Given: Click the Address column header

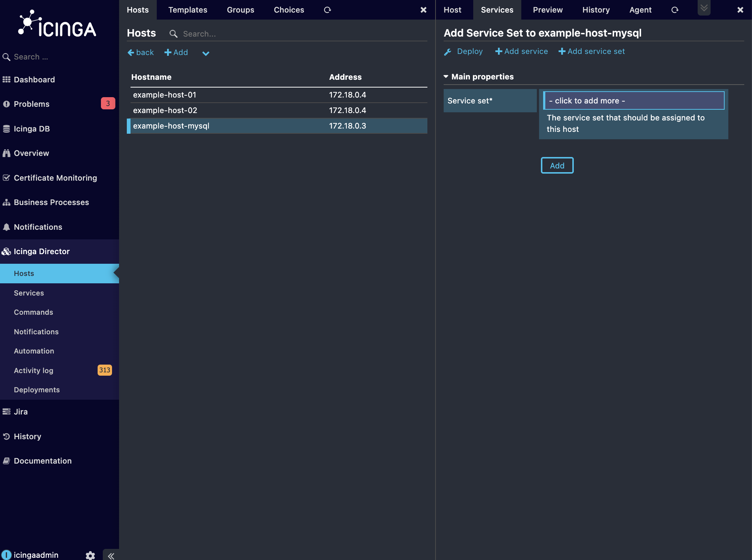Looking at the screenshot, I should pos(345,77).
